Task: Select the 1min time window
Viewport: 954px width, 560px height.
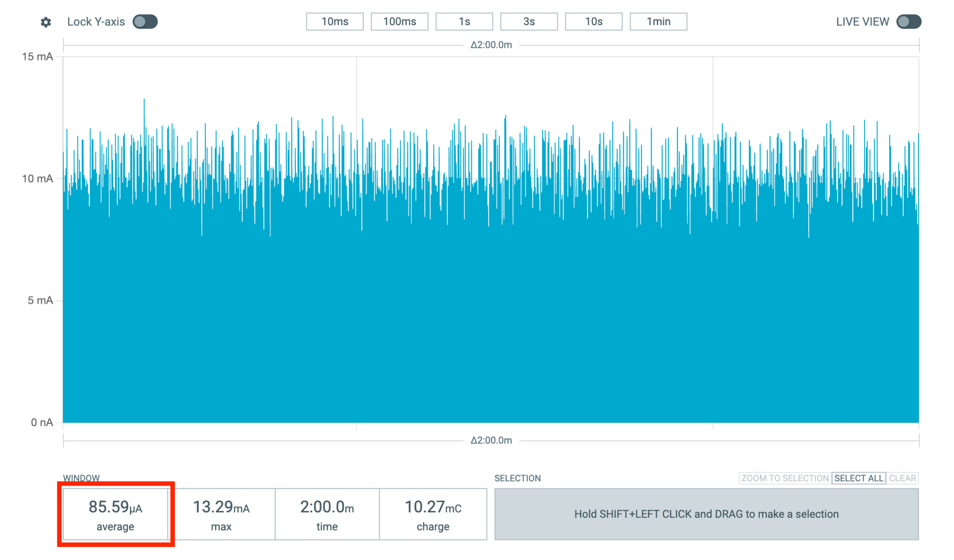Action: (x=658, y=21)
